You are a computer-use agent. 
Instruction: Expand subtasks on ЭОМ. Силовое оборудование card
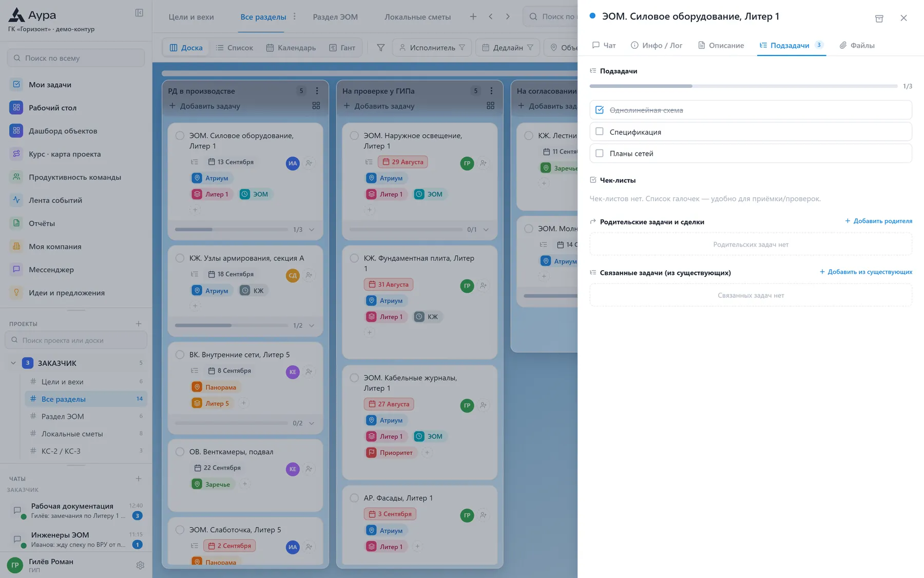(312, 230)
